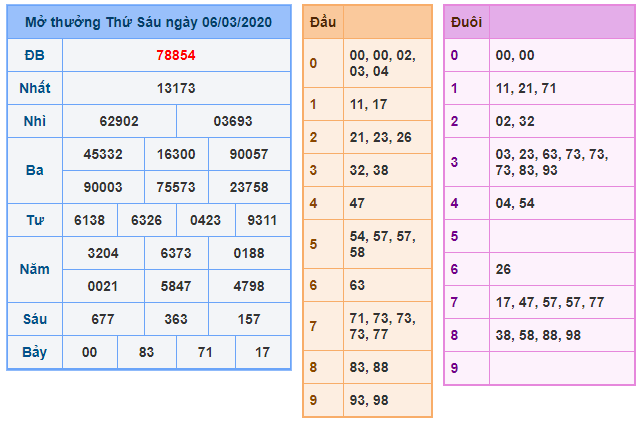Select the Năm prize number 0188
Screen dimensions: 644x426
tap(248, 253)
